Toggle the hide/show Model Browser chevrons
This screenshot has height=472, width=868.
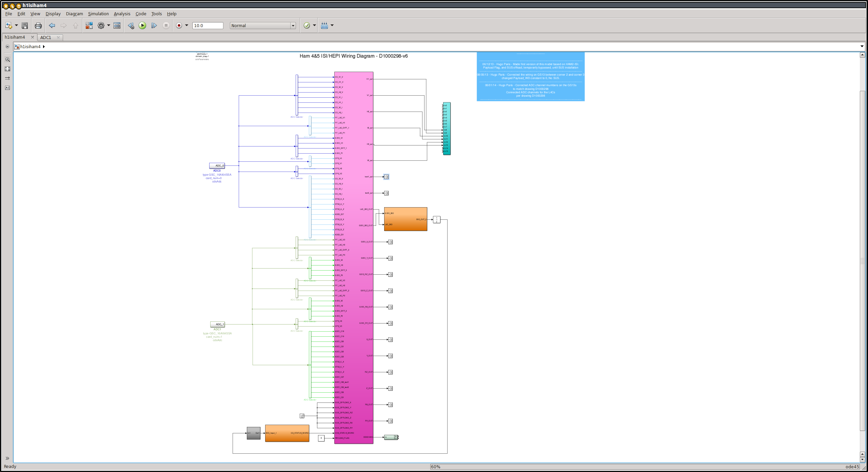pyautogui.click(x=7, y=458)
